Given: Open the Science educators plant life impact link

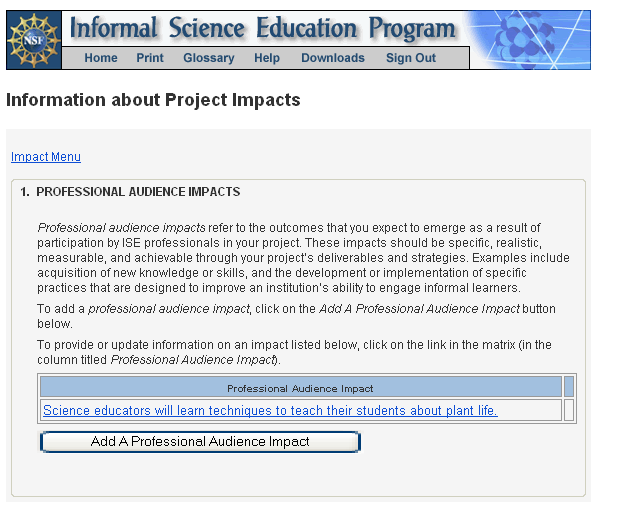Looking at the screenshot, I should click(x=270, y=410).
